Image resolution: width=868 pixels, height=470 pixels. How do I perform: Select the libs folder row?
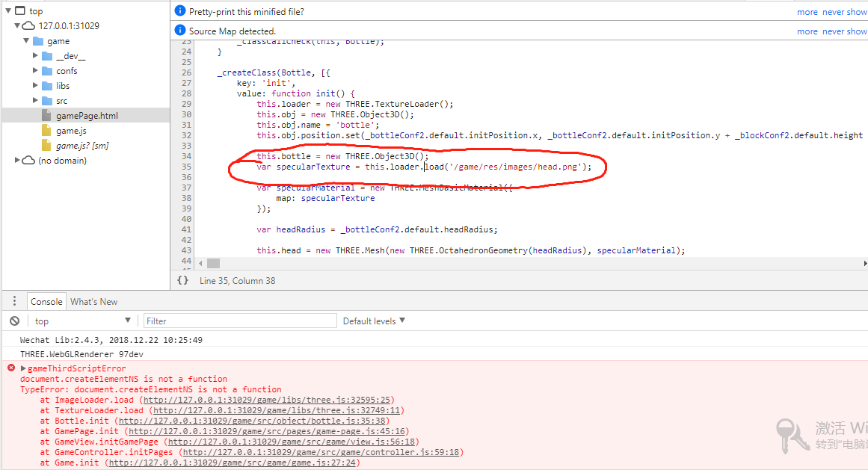[x=86, y=86]
